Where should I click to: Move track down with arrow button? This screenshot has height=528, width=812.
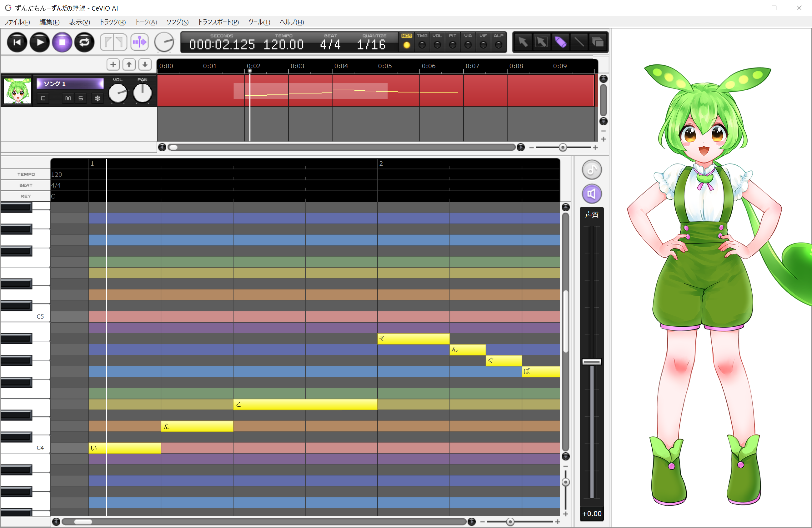[x=145, y=64]
